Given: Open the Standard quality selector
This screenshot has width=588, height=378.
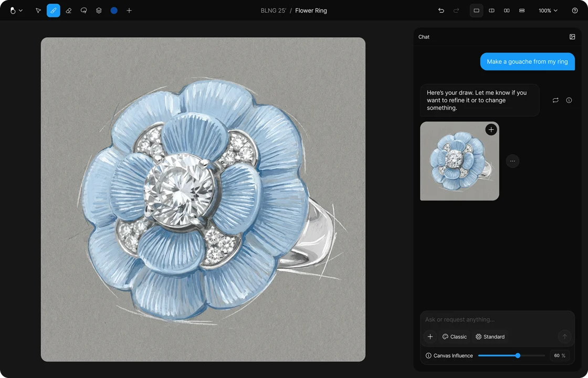Looking at the screenshot, I should 490,337.
